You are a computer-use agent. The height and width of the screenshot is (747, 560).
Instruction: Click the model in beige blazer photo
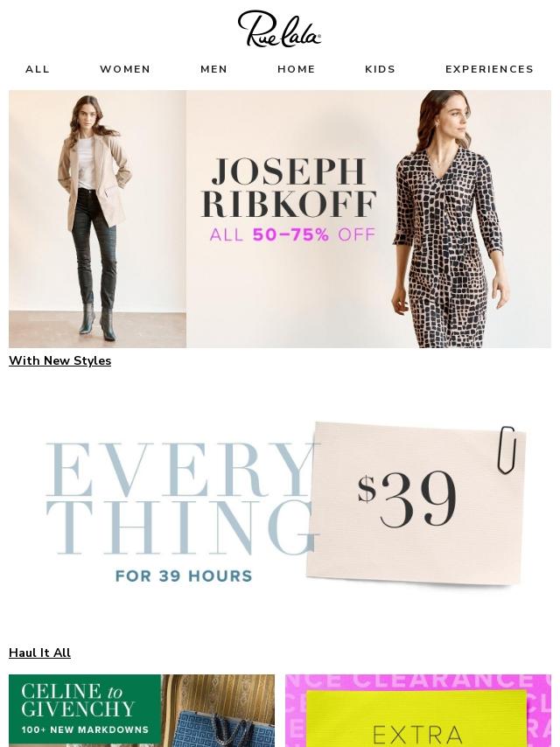pos(97,219)
